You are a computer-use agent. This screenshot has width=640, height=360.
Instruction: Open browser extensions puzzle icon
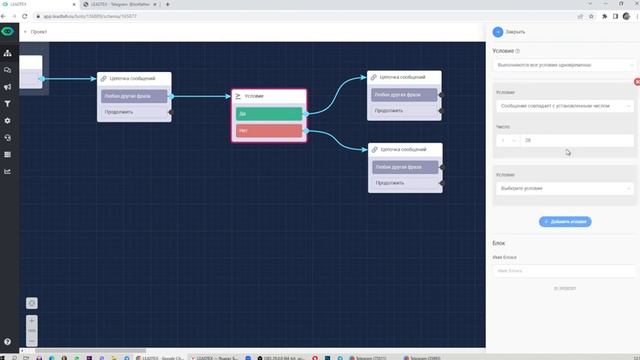click(x=604, y=16)
